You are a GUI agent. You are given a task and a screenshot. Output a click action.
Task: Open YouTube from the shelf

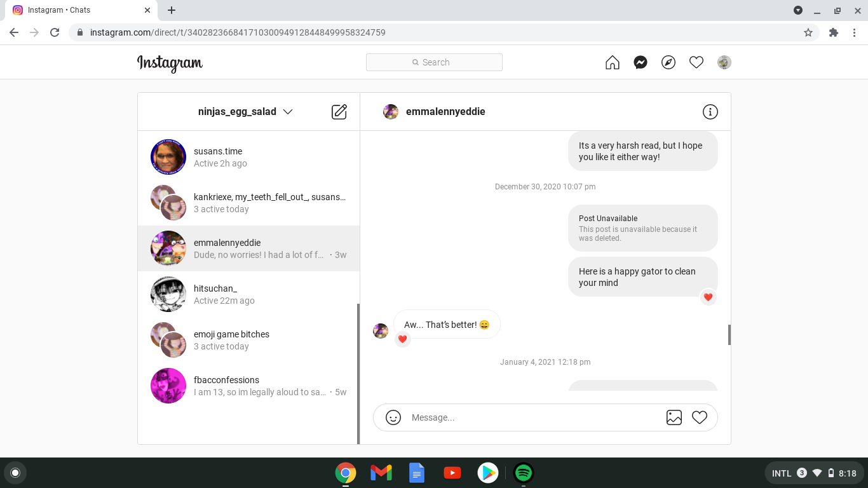(x=452, y=473)
